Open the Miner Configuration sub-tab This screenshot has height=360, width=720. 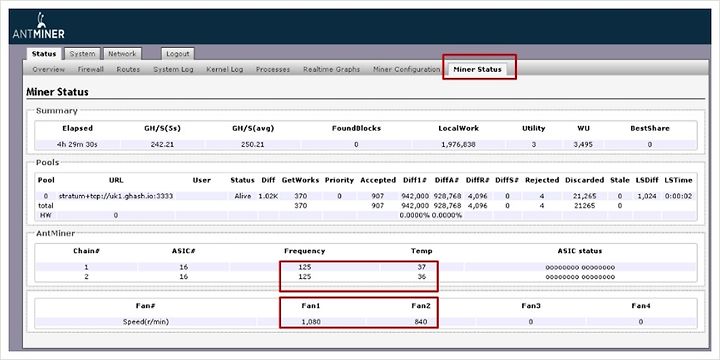coord(406,69)
